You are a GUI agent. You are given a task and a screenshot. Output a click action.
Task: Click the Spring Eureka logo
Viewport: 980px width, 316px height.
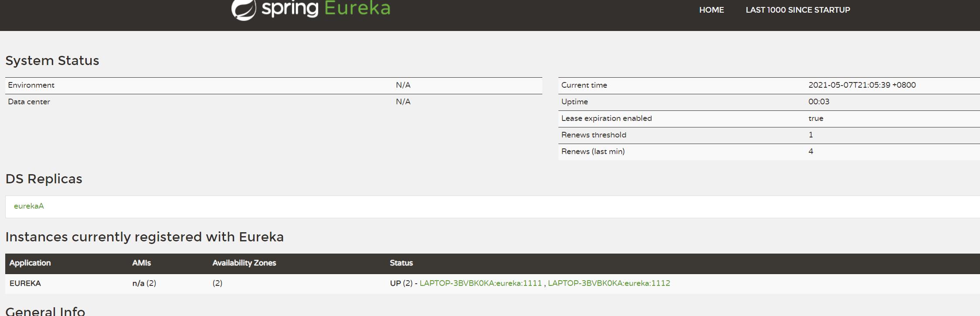(x=310, y=10)
